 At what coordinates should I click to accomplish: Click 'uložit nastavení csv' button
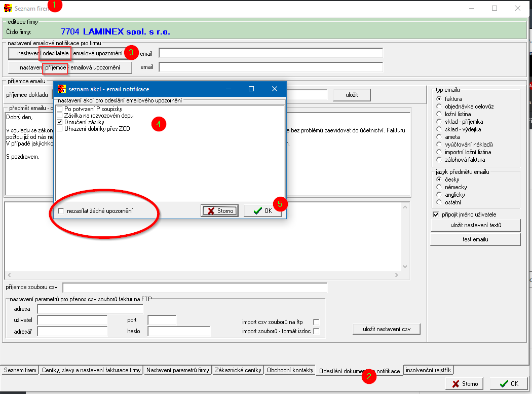click(x=387, y=329)
